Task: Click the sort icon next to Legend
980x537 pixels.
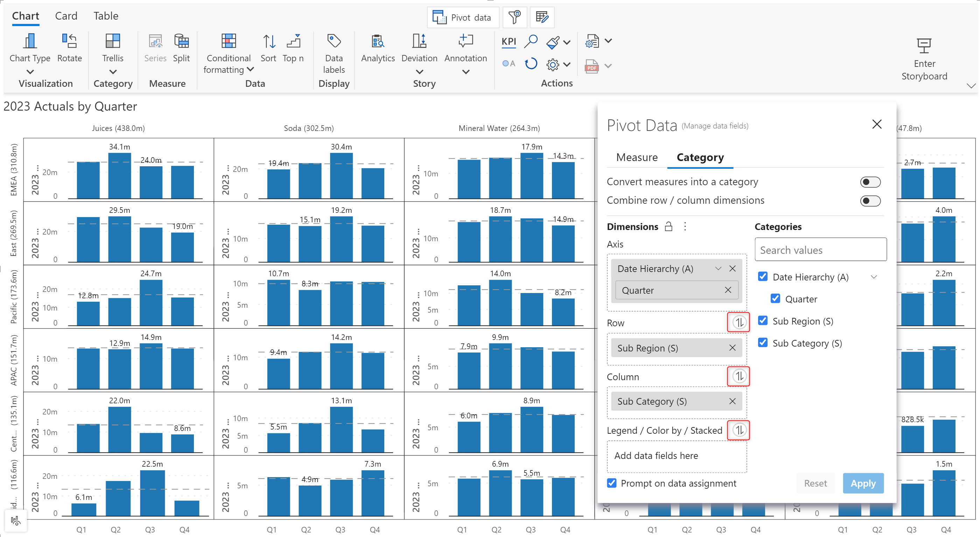Action: [739, 430]
